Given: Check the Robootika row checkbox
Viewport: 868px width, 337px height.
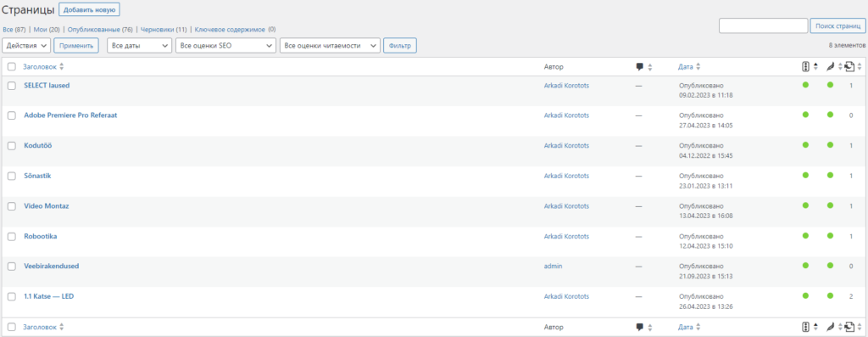Looking at the screenshot, I should [12, 236].
